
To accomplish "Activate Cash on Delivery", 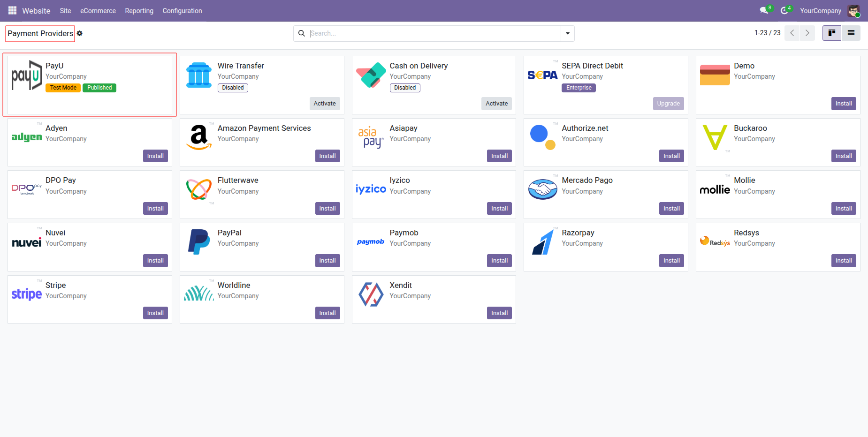I will [x=496, y=104].
